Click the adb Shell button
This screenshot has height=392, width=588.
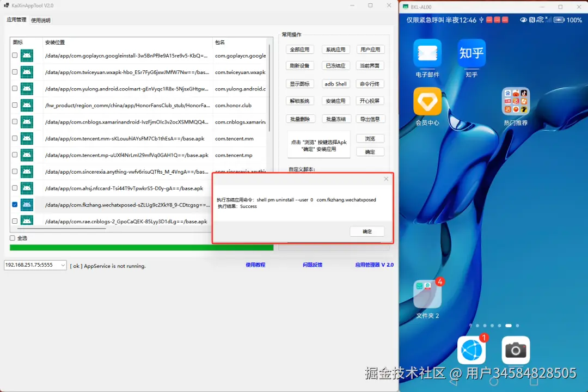tap(335, 84)
